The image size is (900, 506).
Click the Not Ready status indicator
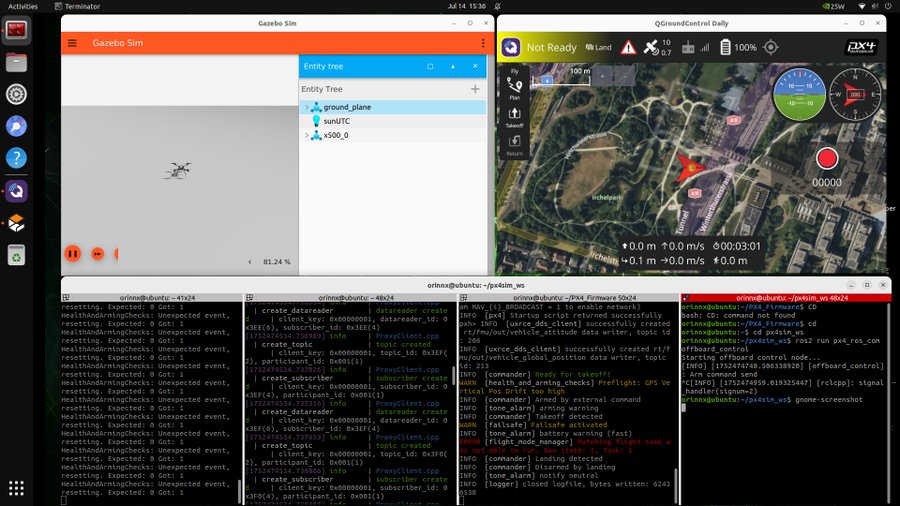tap(551, 48)
